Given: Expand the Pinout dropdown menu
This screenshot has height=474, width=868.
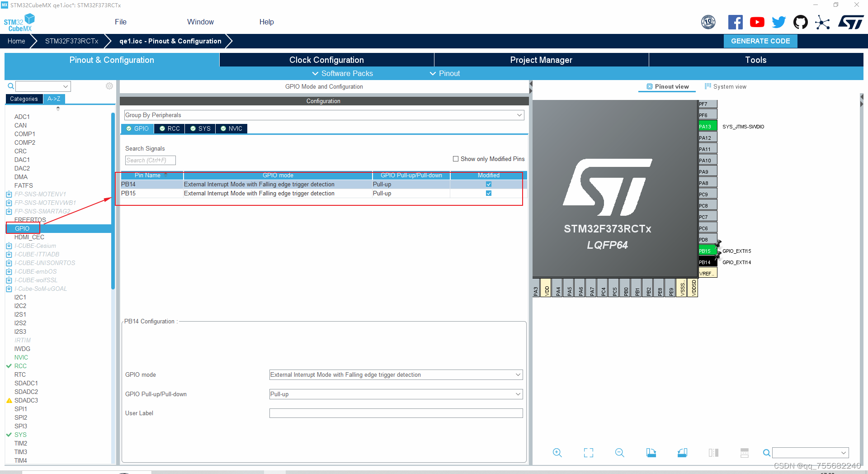Looking at the screenshot, I should click(445, 73).
